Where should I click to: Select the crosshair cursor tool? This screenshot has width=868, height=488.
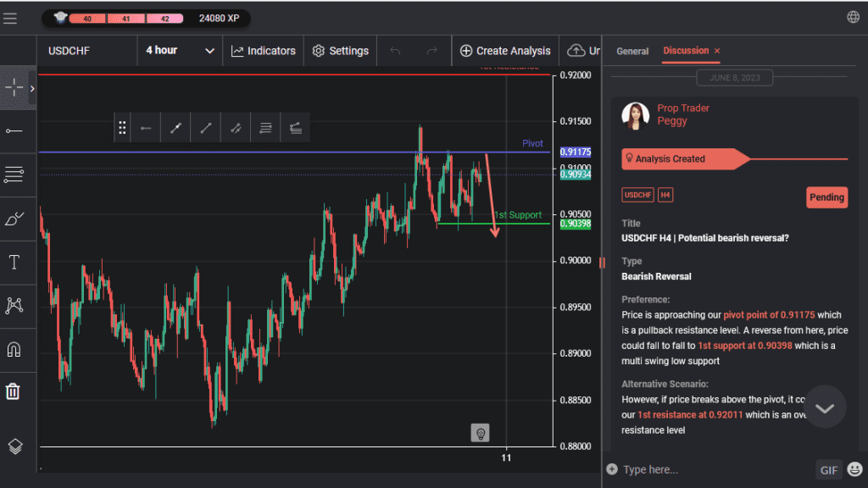[x=14, y=88]
